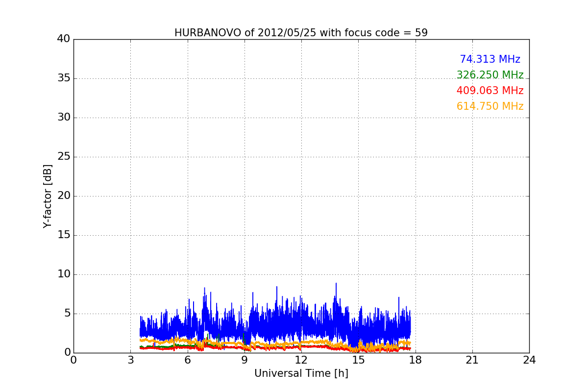
Task: Click x-axis tick label 12
Action: point(301,360)
